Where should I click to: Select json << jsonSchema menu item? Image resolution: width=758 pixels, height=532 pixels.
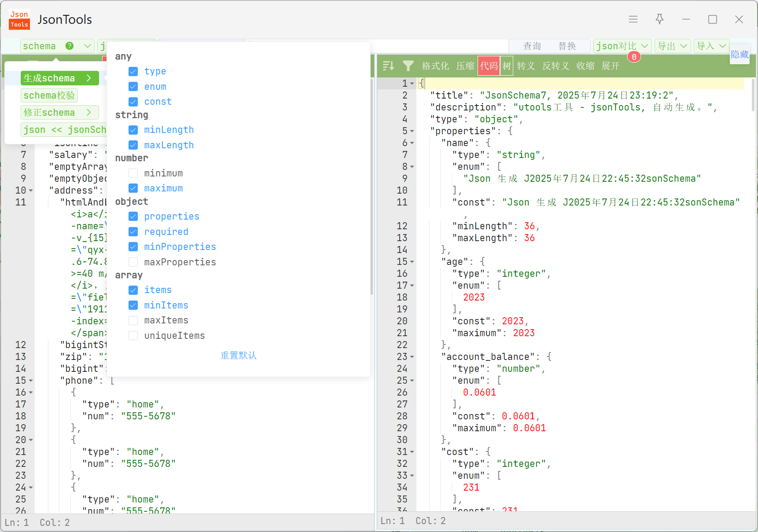64,129
